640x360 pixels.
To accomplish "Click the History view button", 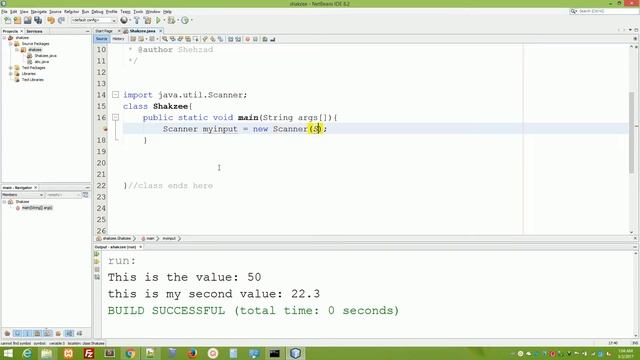I will click(118, 39).
